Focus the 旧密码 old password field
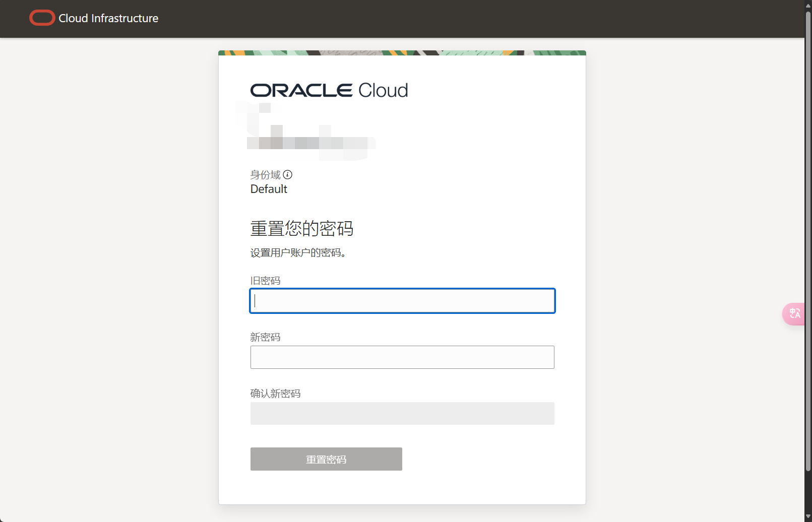Viewport: 812px width, 522px height. [x=402, y=301]
